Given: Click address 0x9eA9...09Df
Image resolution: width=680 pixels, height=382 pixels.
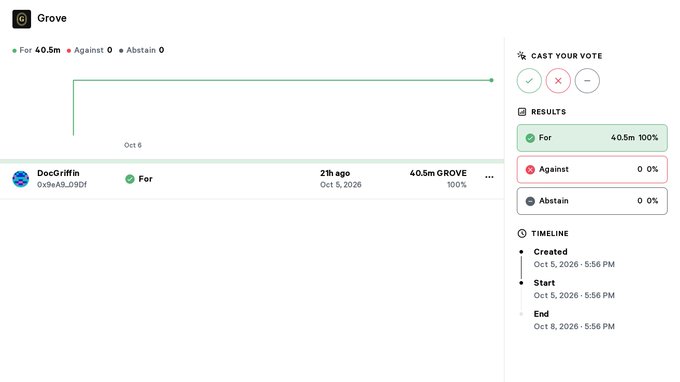Looking at the screenshot, I should pyautogui.click(x=62, y=185).
